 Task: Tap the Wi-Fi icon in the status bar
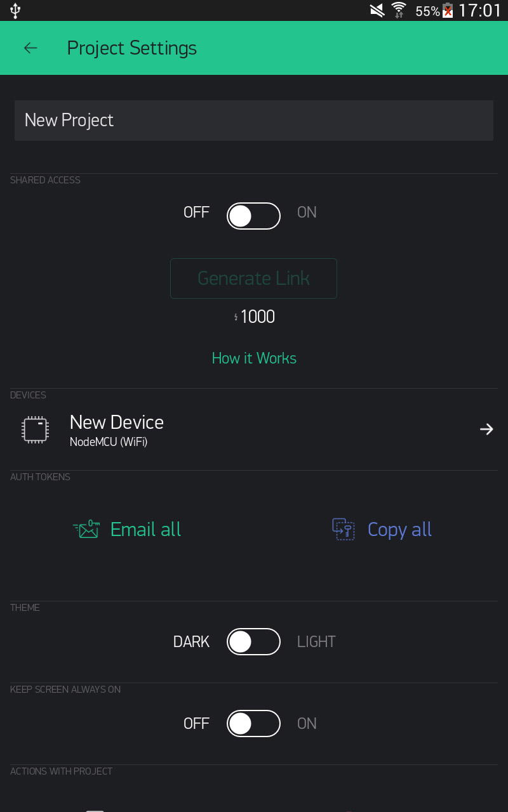pos(398,10)
